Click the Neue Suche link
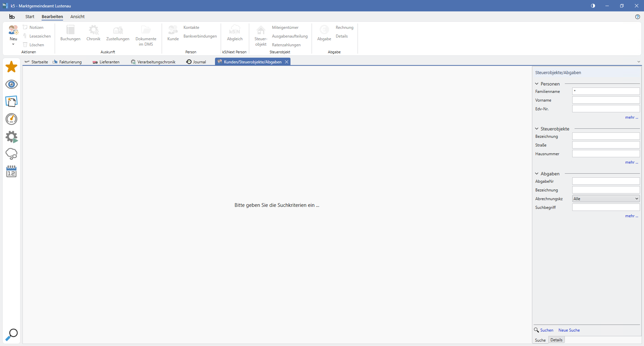 pos(569,330)
